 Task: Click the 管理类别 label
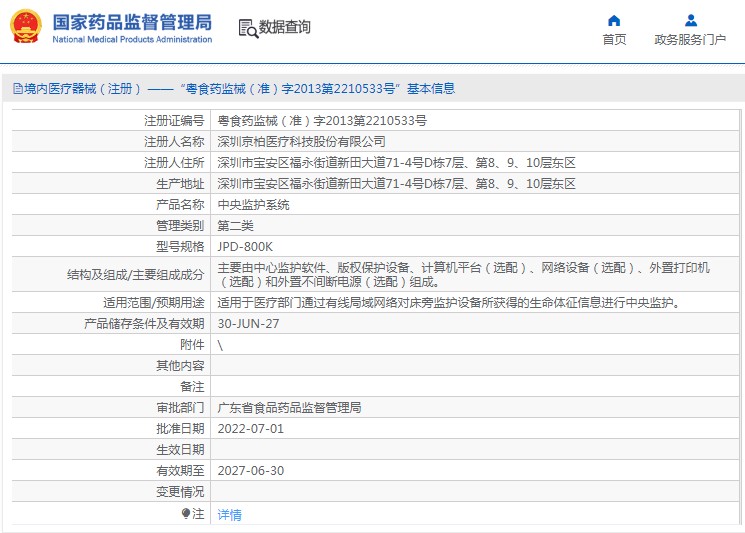tap(180, 226)
